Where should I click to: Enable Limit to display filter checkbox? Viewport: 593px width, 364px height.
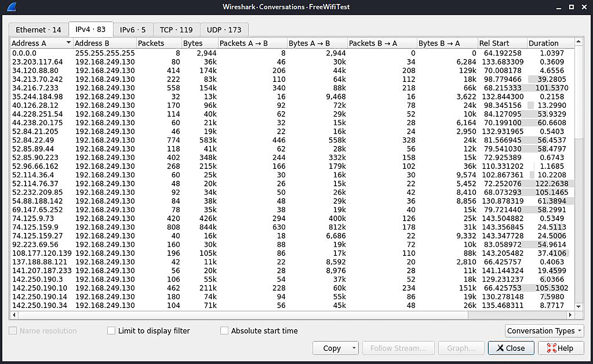pos(111,331)
